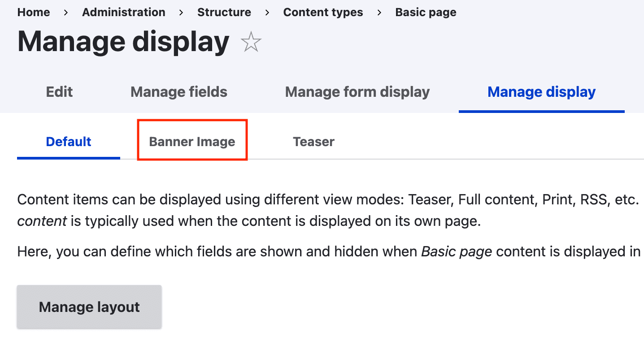This screenshot has width=644, height=346.
Task: Open Administration breadcrumb link
Action: tap(123, 12)
